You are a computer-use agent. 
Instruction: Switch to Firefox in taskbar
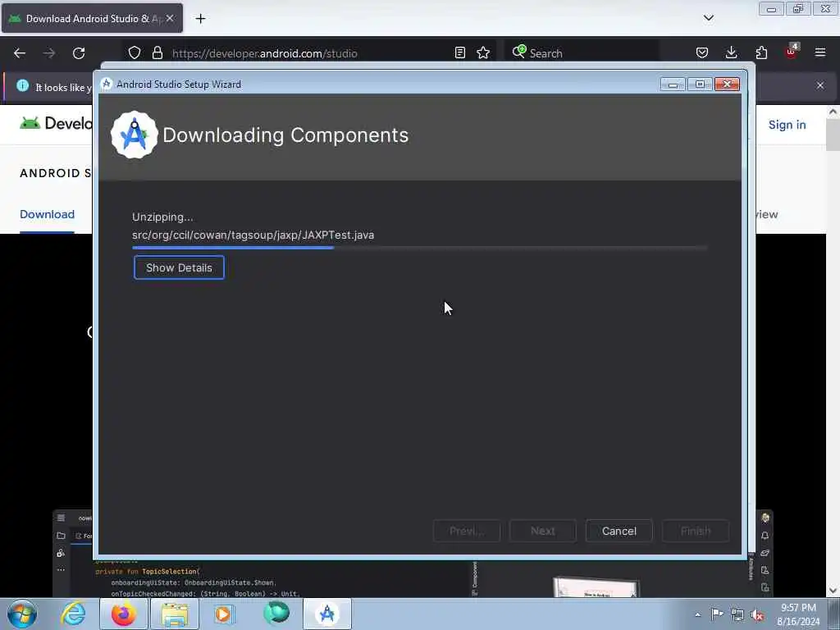(123, 614)
